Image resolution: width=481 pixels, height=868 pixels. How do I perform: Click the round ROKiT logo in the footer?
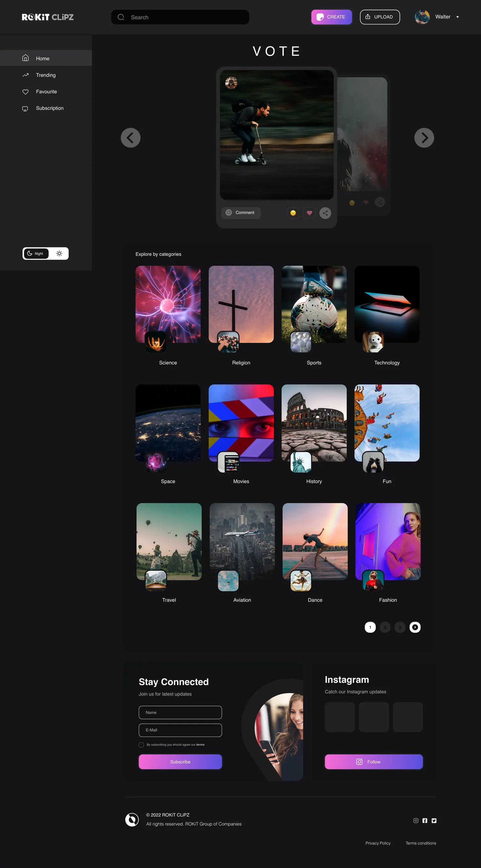pyautogui.click(x=132, y=820)
